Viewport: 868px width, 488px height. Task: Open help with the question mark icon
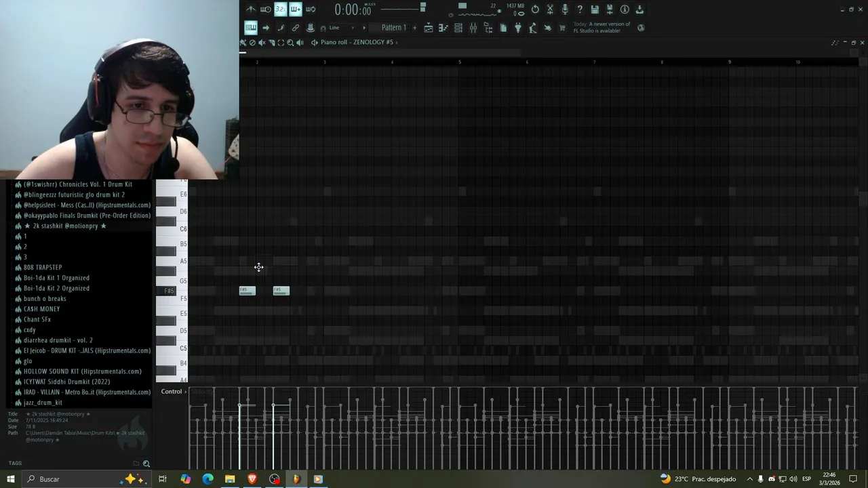point(580,9)
